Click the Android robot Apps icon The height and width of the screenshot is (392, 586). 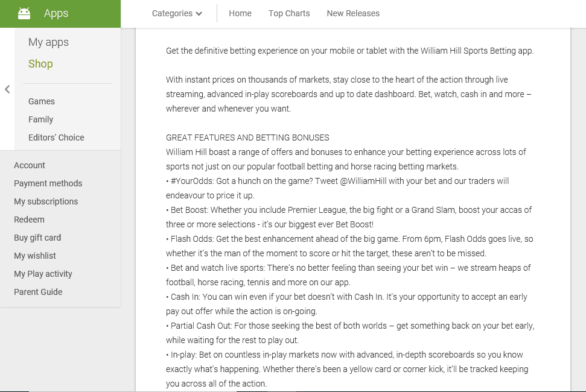pos(24,13)
